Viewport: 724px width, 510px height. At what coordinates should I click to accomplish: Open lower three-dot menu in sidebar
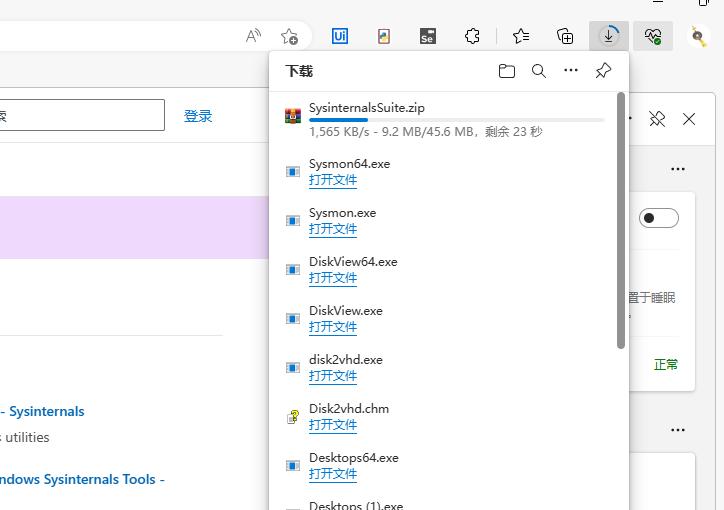[677, 430]
